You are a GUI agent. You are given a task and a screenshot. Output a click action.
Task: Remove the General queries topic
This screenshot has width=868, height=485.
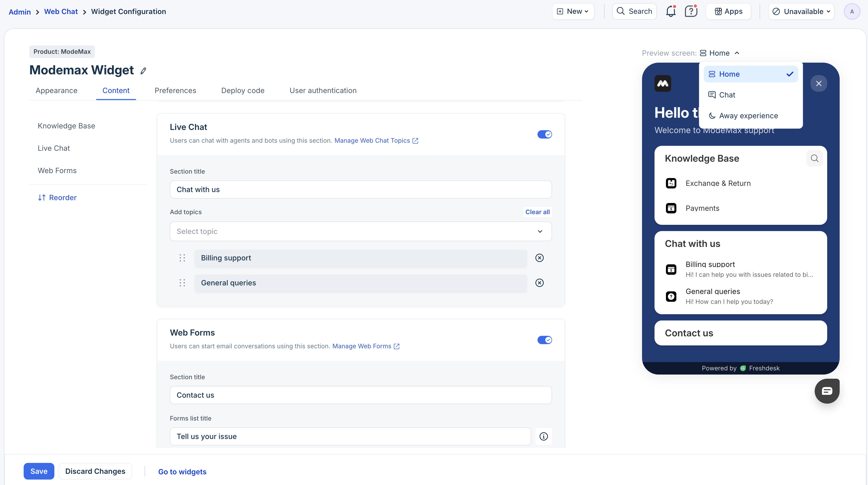540,283
